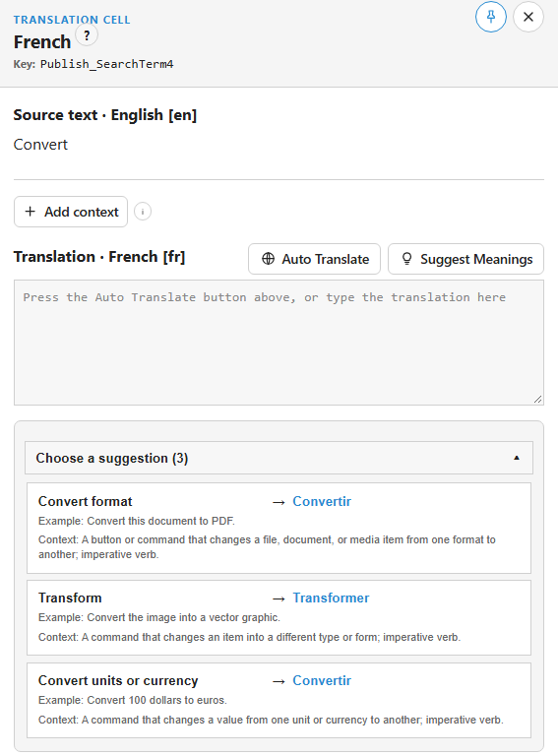Open the help question mark beside French

tap(87, 35)
